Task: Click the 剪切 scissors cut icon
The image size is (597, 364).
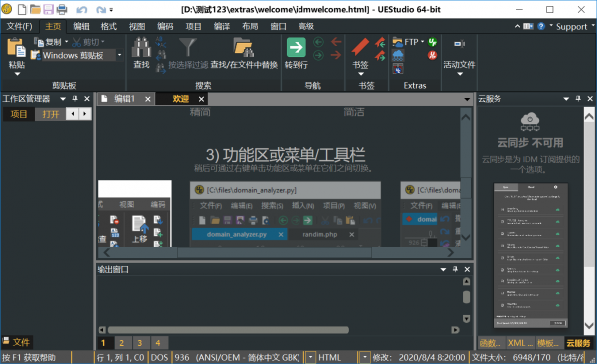Action: [77, 42]
